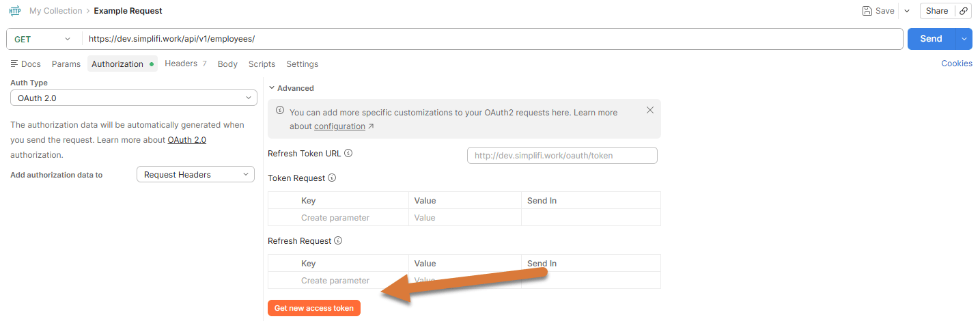Open My Collection in the breadcrumb

tap(55, 11)
